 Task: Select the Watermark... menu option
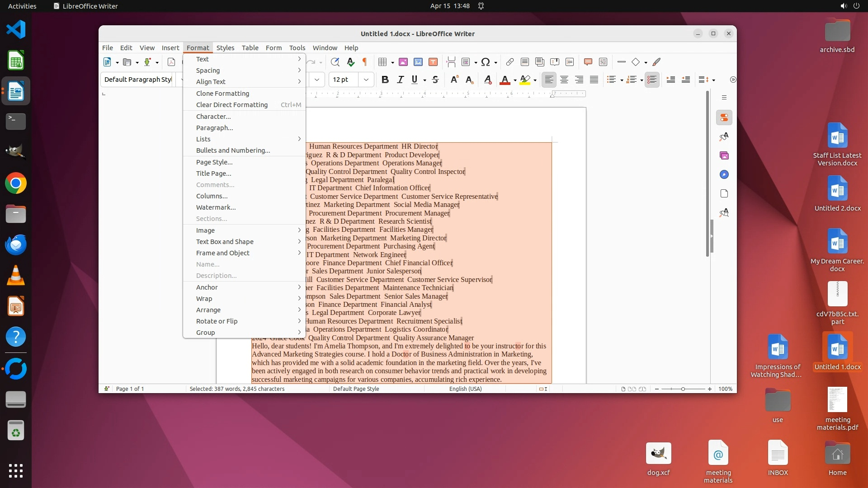coord(216,207)
